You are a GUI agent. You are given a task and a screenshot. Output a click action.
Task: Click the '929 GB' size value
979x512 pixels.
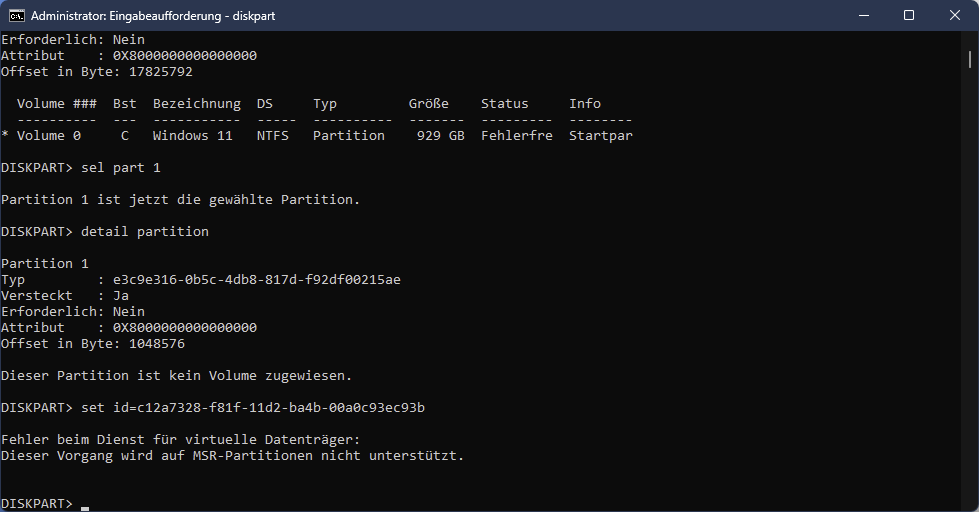[441, 135]
